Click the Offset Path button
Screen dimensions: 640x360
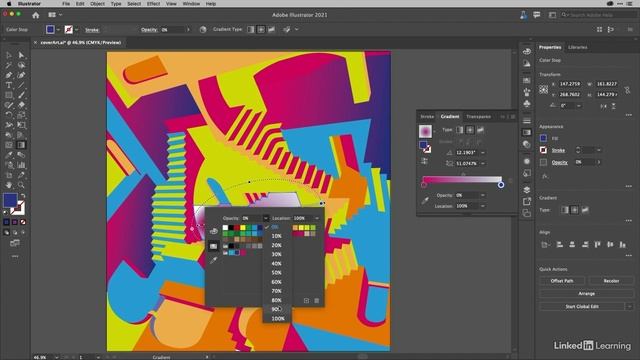tap(562, 281)
